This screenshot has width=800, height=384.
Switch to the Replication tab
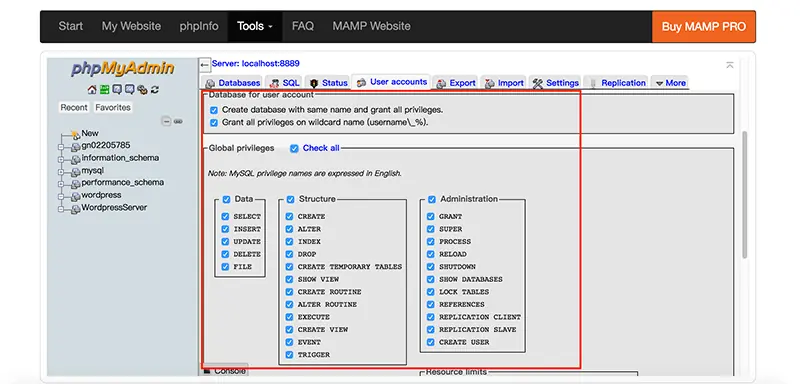pos(616,83)
